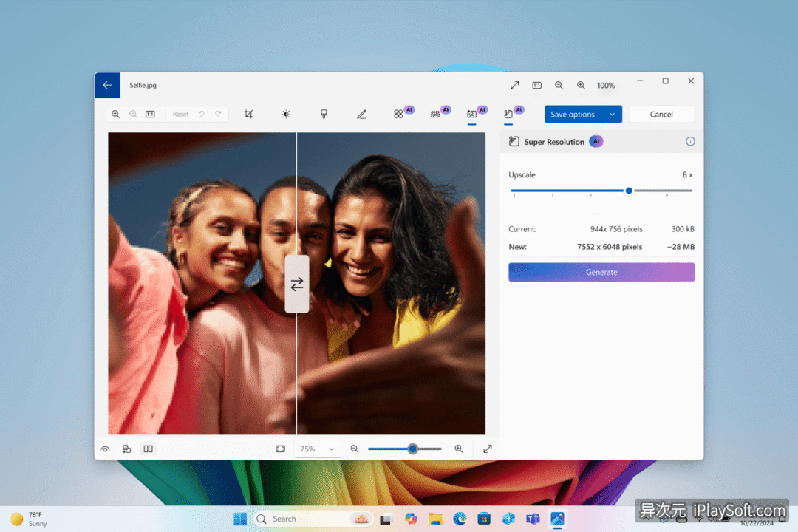Click the Reset edits button
Viewport: 798px width, 532px height.
point(181,114)
